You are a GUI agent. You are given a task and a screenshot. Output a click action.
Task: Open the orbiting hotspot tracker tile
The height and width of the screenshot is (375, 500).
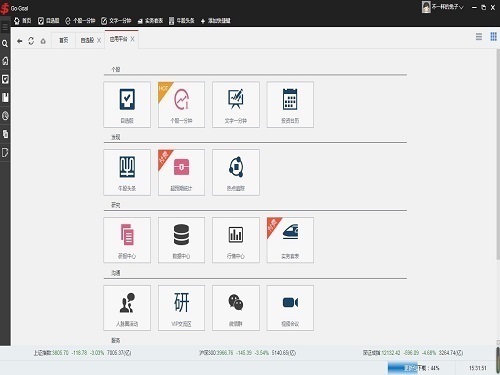(x=236, y=172)
